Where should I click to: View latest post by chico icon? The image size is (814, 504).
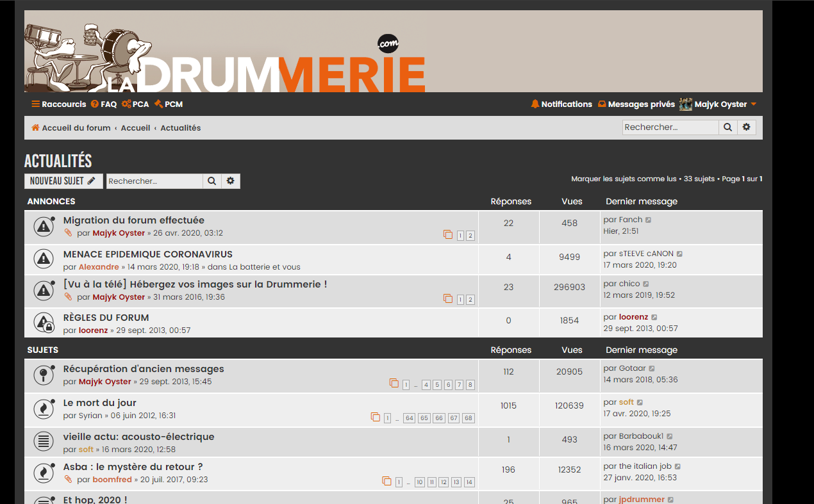tap(646, 284)
